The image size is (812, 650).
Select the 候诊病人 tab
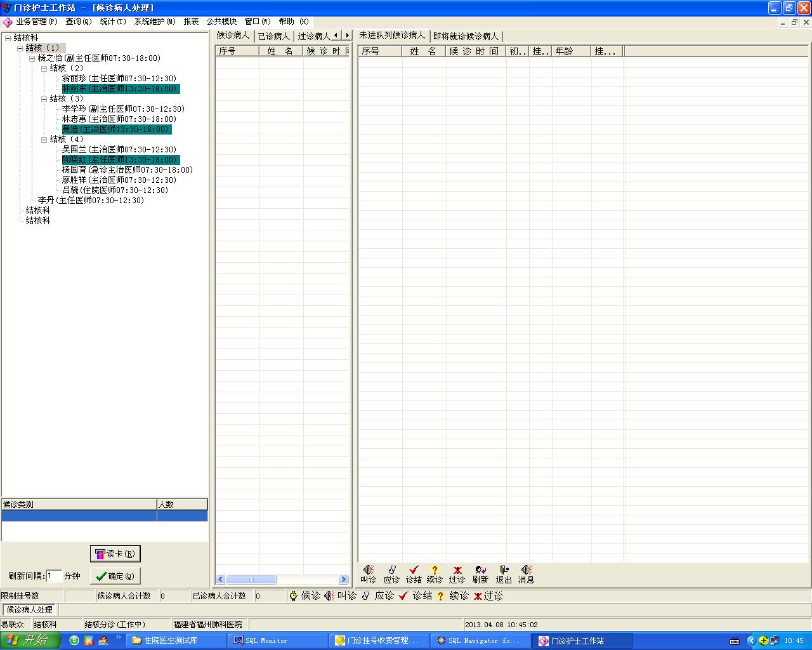point(233,35)
